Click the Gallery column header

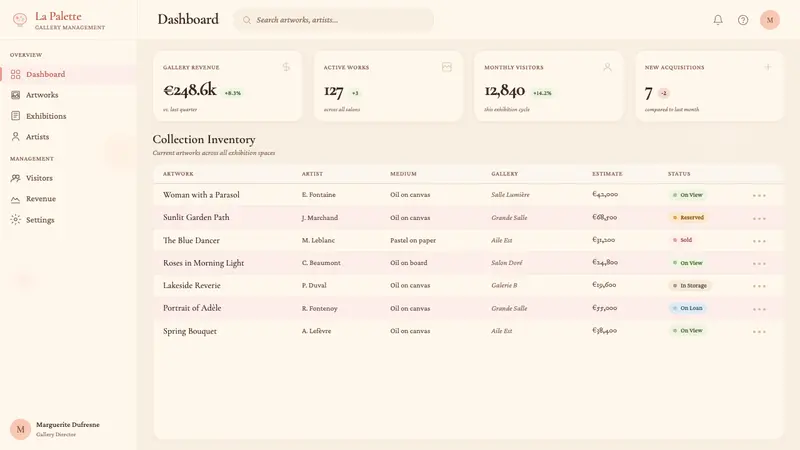coord(505,174)
